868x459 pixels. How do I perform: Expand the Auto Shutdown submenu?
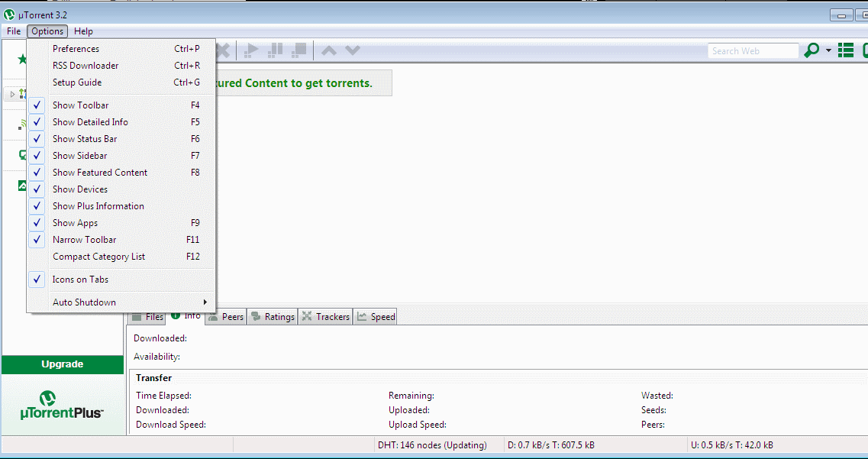point(121,302)
